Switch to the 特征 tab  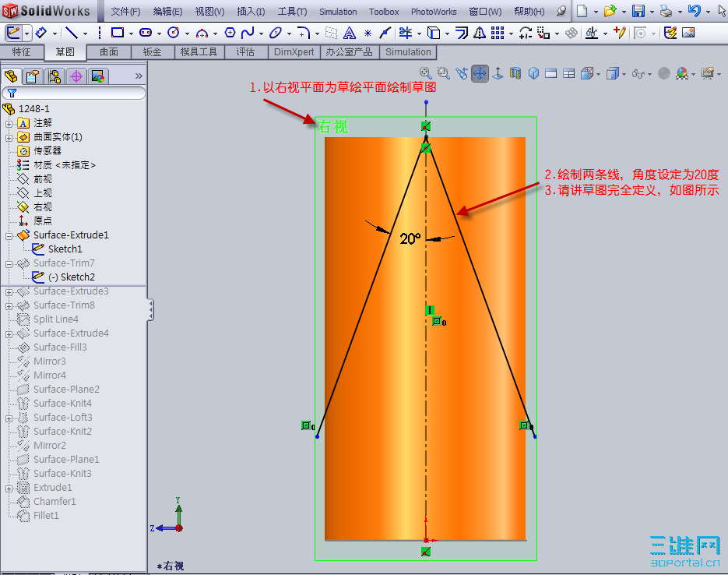(22, 52)
